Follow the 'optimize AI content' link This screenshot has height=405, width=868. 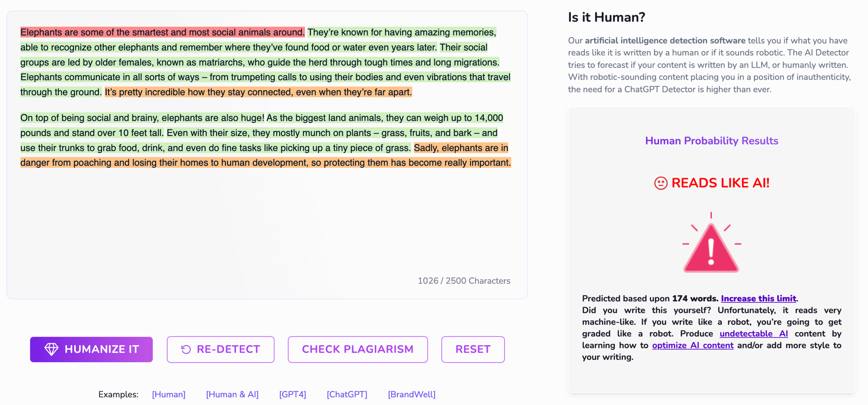693,345
